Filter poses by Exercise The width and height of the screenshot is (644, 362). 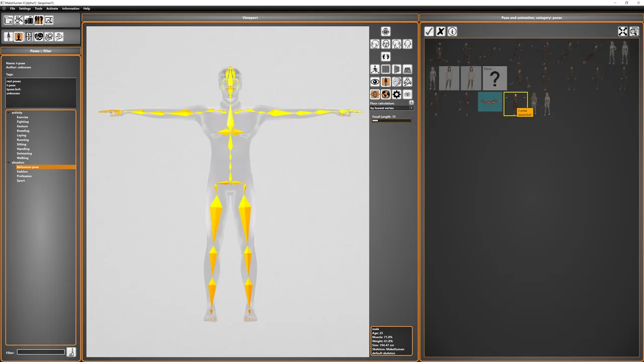coord(22,117)
